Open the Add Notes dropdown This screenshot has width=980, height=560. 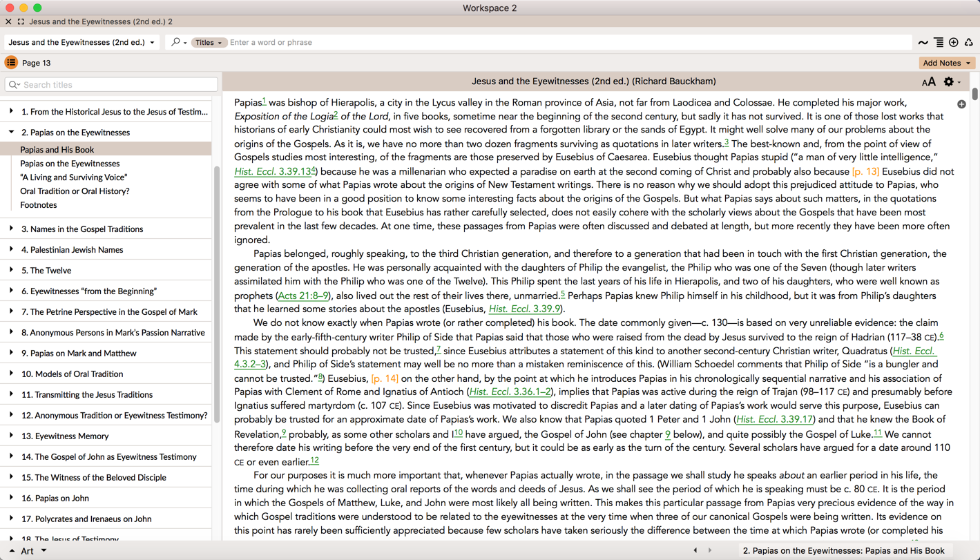[947, 63]
